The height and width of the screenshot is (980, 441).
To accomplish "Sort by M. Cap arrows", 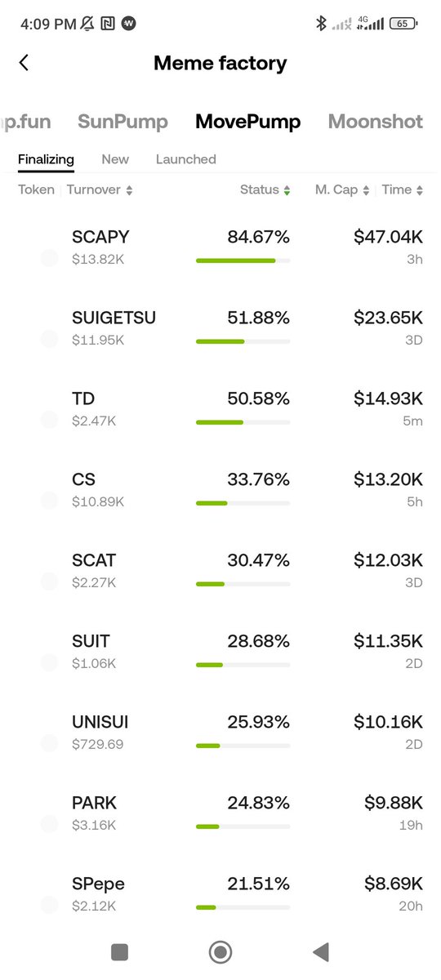I will (366, 190).
